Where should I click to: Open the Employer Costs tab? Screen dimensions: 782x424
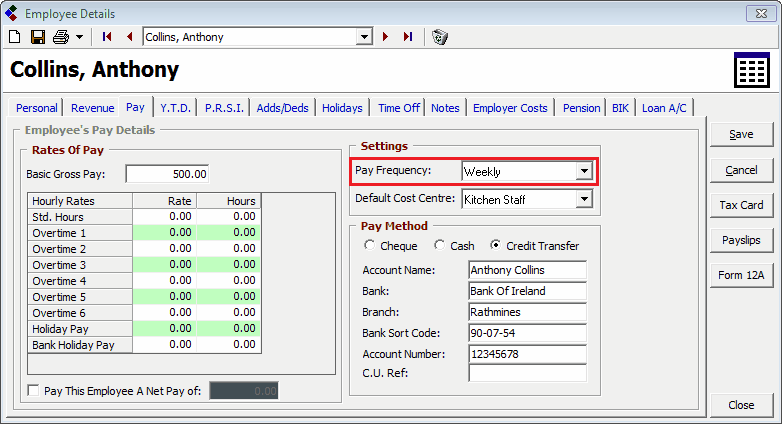pos(510,108)
